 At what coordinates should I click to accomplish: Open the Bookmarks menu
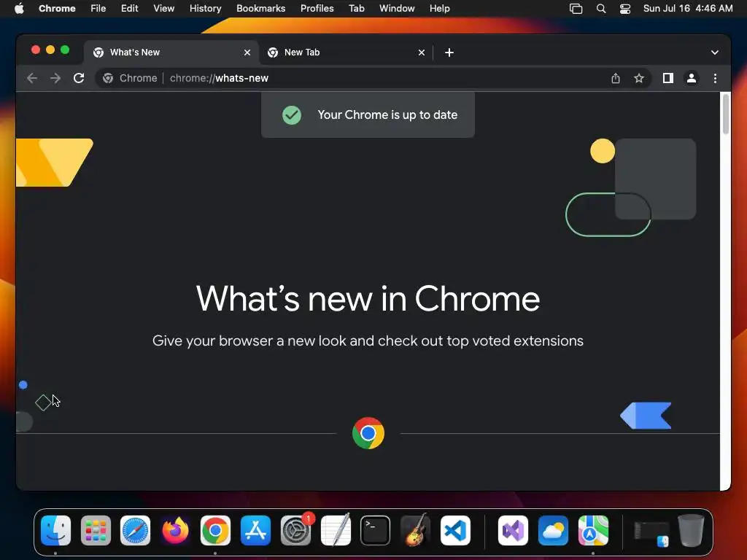(x=261, y=9)
